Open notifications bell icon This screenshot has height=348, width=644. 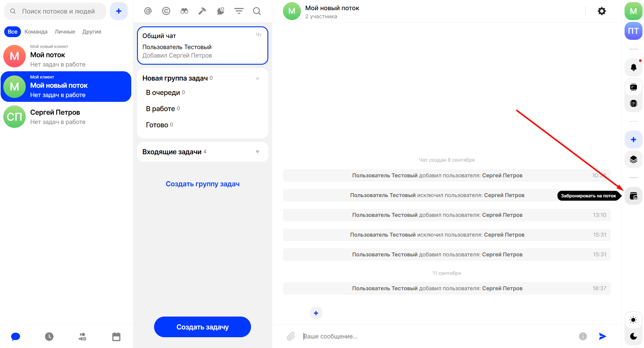633,67
